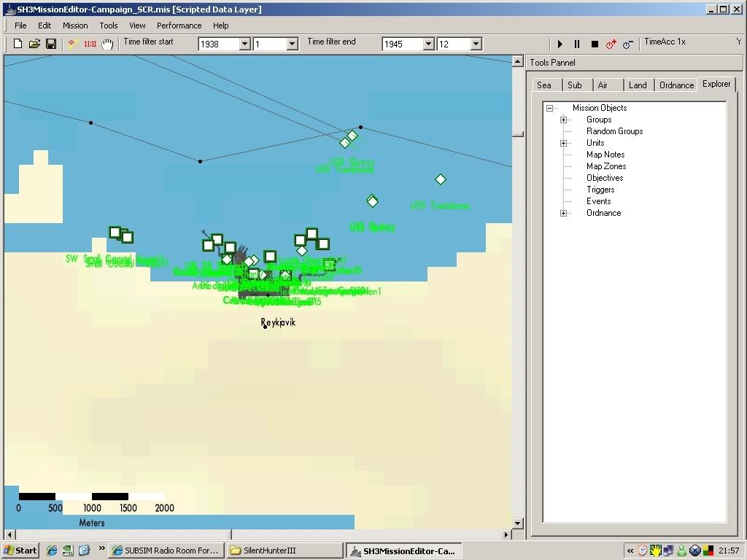Open the File menu

20,26
